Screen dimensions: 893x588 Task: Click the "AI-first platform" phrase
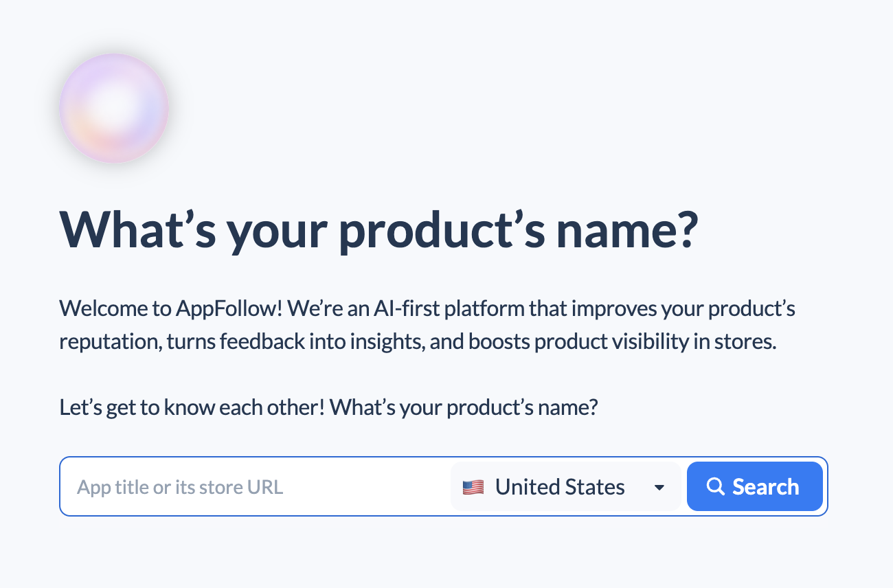click(449, 308)
